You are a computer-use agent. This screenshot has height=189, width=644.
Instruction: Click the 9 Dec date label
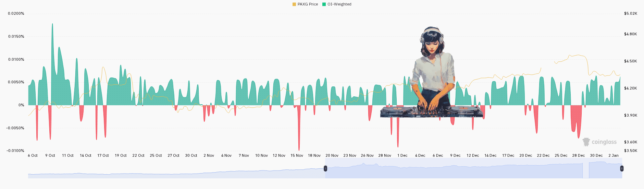[x=455, y=155]
